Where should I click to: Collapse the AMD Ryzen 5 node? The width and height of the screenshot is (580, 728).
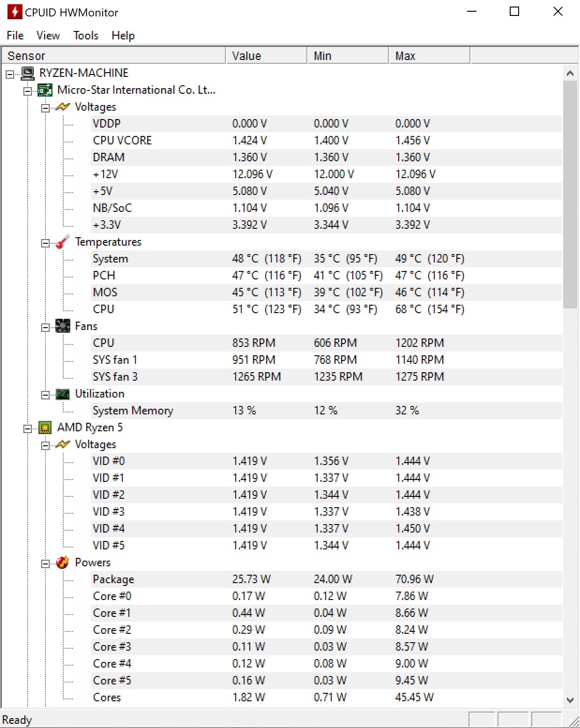point(28,428)
